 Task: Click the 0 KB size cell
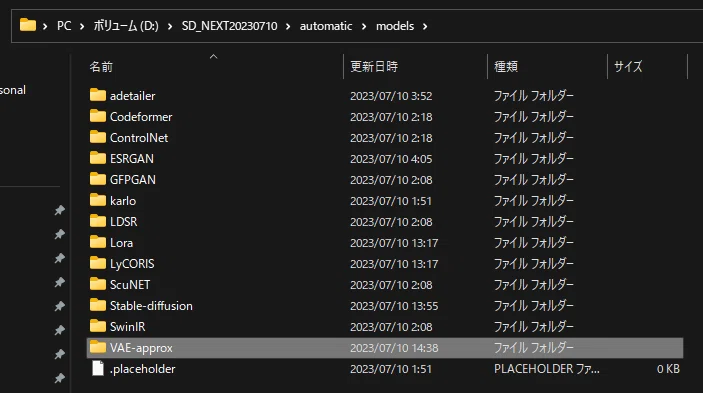coord(668,369)
